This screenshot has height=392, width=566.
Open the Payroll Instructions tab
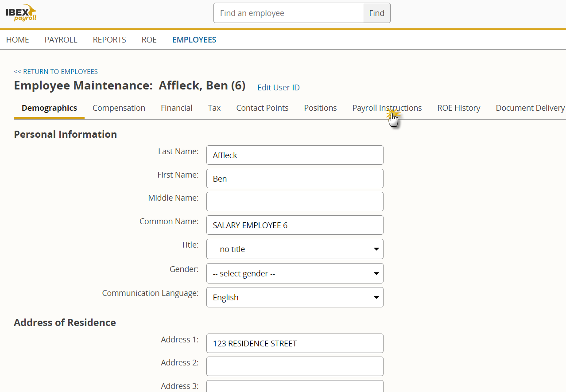point(387,108)
